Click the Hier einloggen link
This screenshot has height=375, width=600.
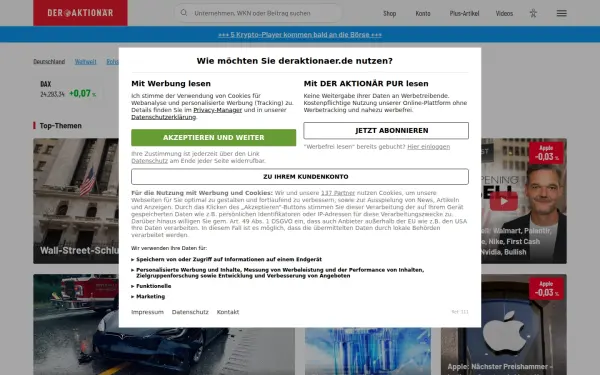point(428,147)
